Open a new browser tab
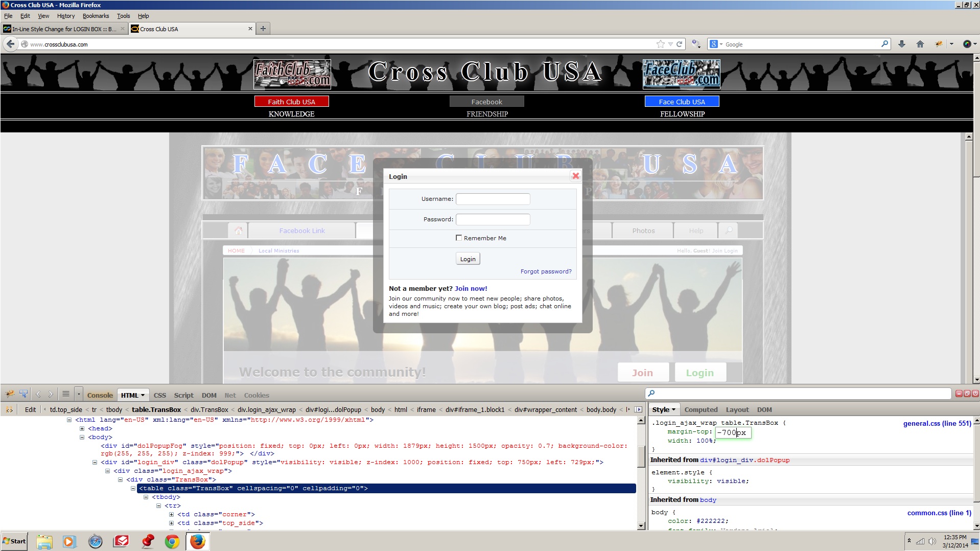 (263, 29)
